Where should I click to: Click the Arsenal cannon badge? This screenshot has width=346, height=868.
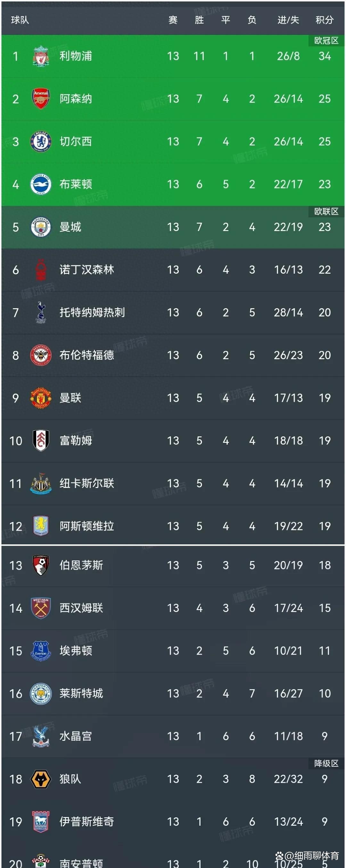pos(40,98)
